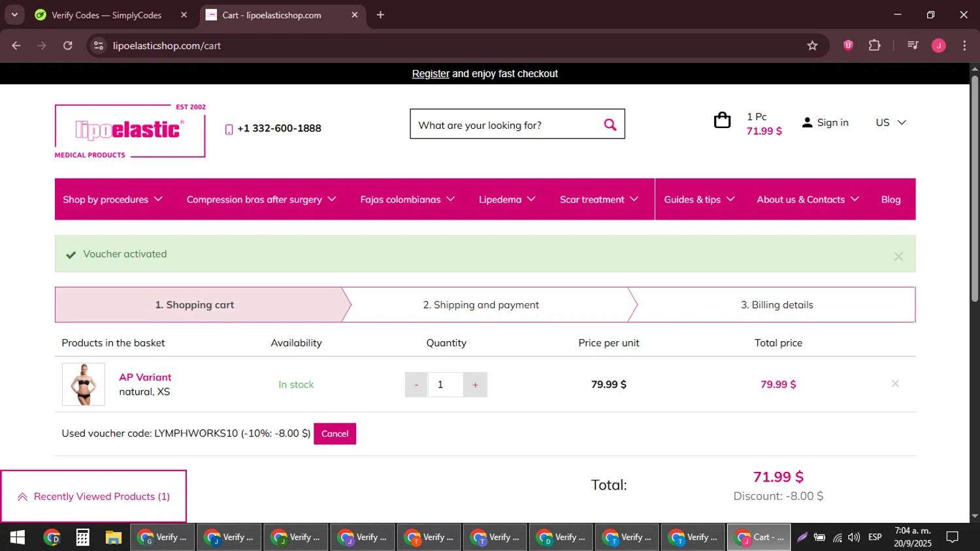This screenshot has height=551, width=980.
Task: Expand Compression bras after surgery menu
Action: point(261,199)
